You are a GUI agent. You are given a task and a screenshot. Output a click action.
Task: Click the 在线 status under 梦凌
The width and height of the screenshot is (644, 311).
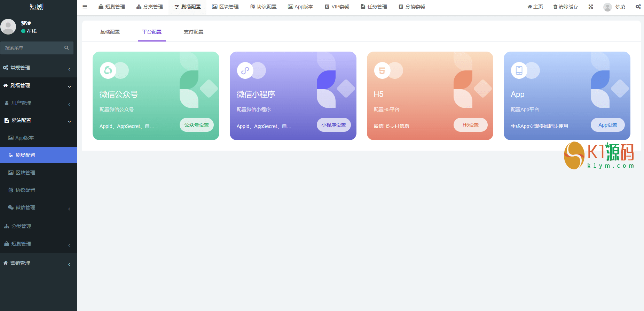coord(29,31)
